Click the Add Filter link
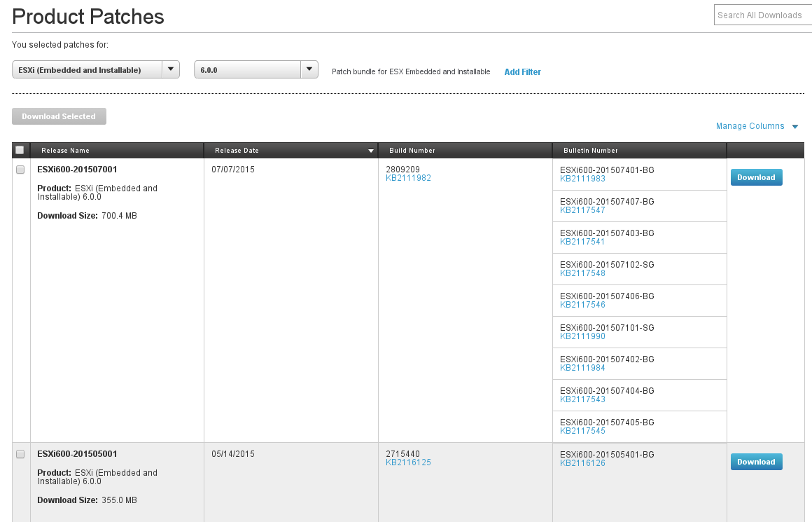Image resolution: width=812 pixels, height=522 pixels. pos(522,72)
